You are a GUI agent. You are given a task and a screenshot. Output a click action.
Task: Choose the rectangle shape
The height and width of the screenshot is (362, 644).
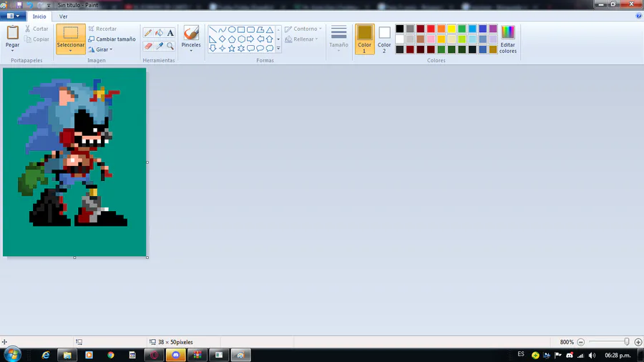(241, 29)
